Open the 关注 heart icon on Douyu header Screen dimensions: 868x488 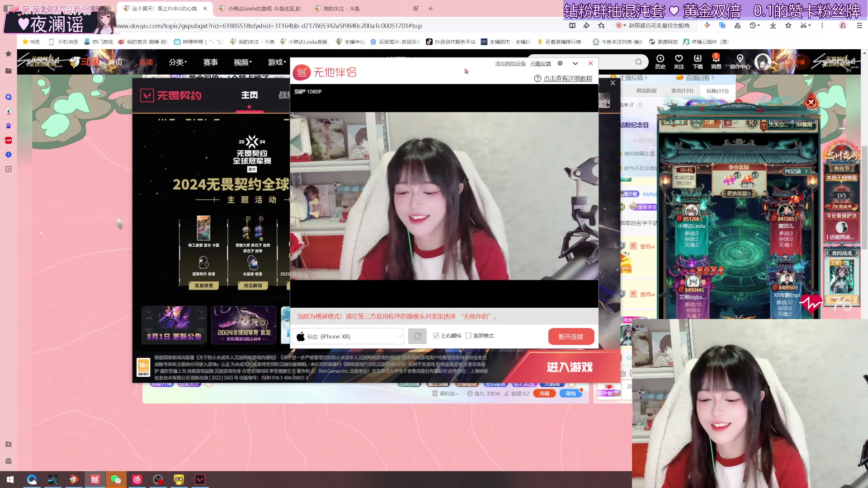point(679,61)
